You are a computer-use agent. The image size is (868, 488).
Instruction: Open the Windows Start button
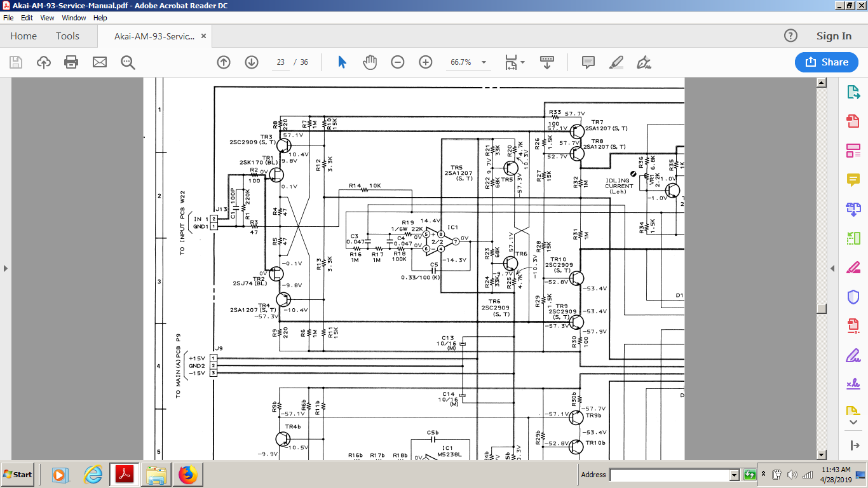click(x=18, y=474)
